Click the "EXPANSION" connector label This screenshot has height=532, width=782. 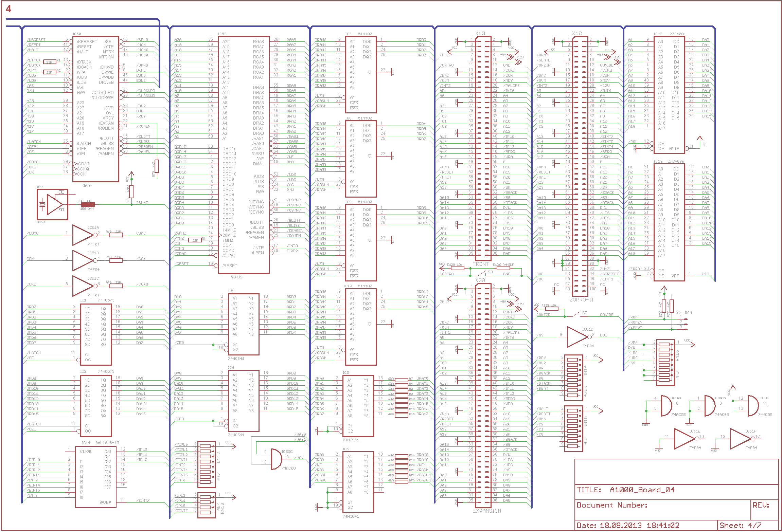[x=486, y=511]
